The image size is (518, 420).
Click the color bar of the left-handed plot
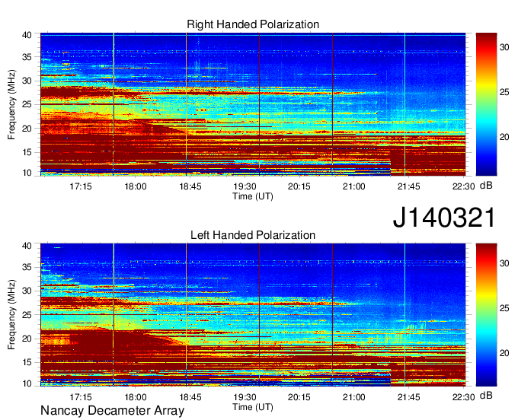click(486, 315)
